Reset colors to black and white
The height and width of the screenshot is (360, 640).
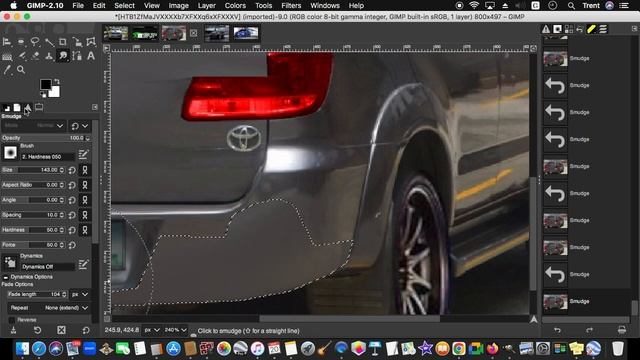click(43, 95)
